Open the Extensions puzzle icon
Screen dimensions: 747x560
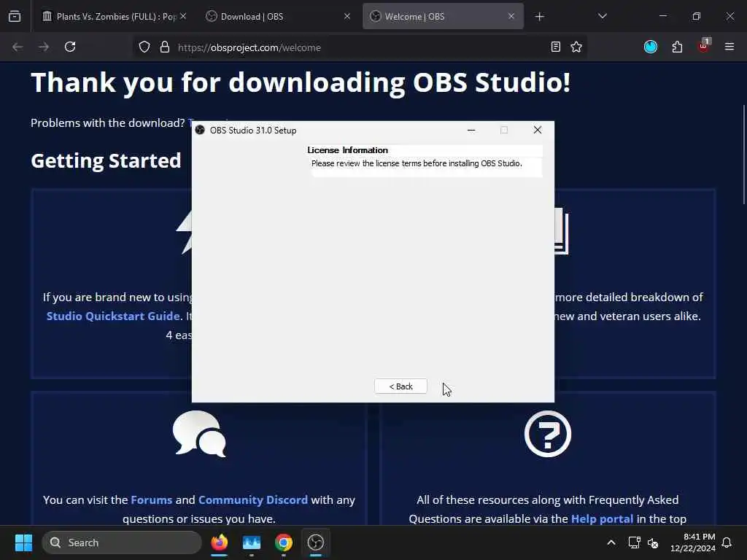click(677, 47)
